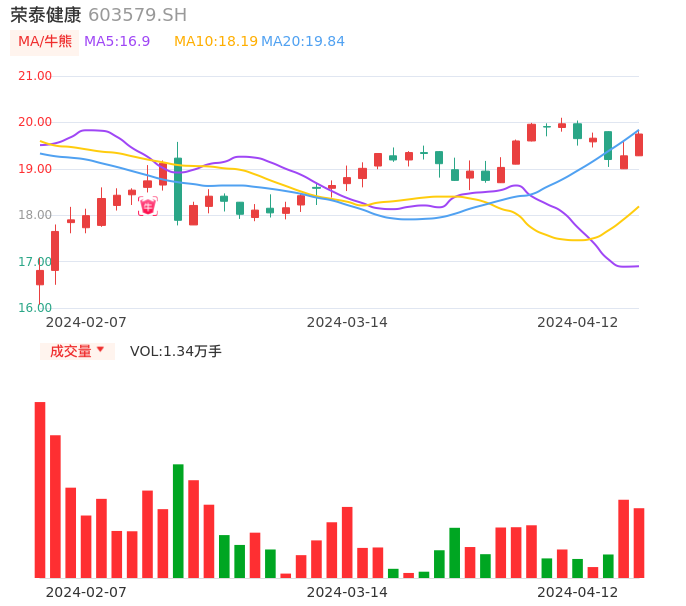Image resolution: width=686 pixels, height=606 pixels.
Task: Click the 荣泰健康 stock name title
Action: [46, 15]
